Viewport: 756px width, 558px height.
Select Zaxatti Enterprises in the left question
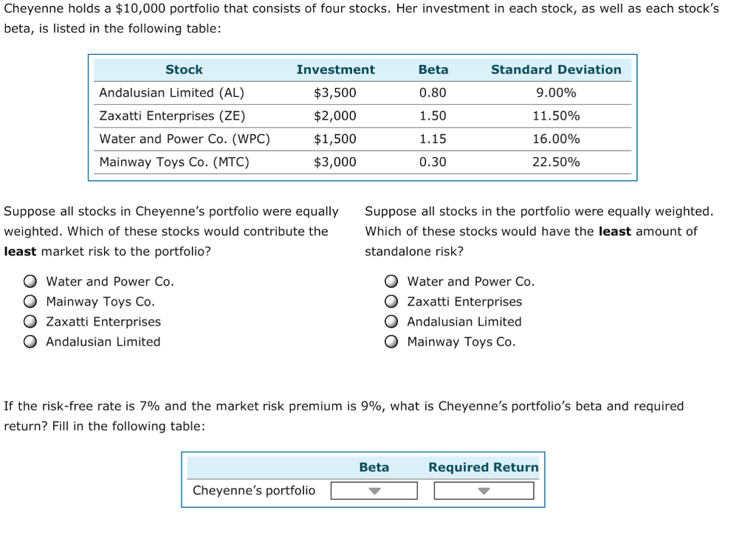[x=30, y=321]
